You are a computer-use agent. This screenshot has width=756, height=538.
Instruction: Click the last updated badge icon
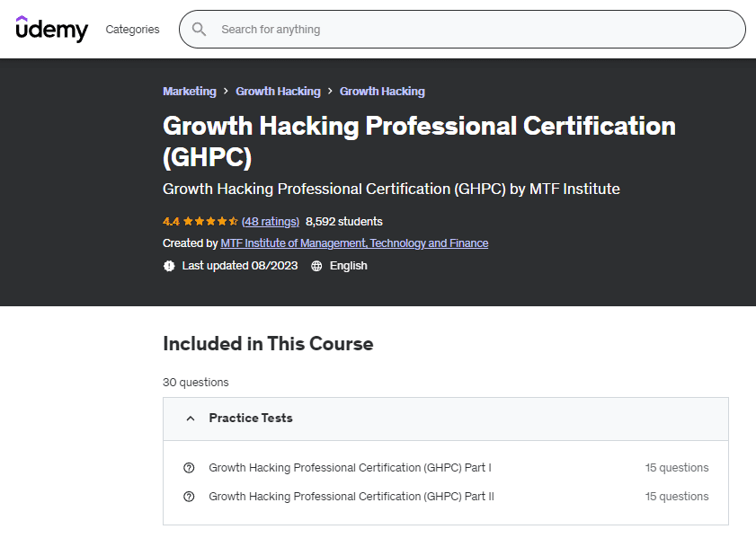pos(169,266)
